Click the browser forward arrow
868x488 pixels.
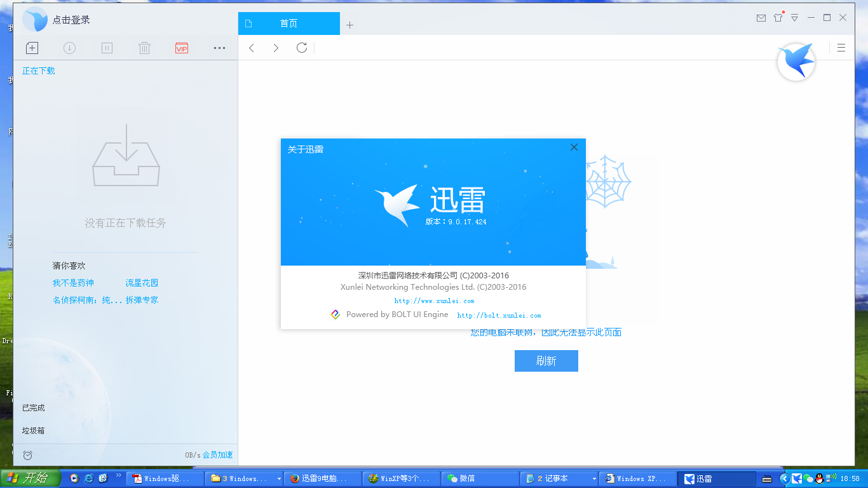click(x=276, y=48)
